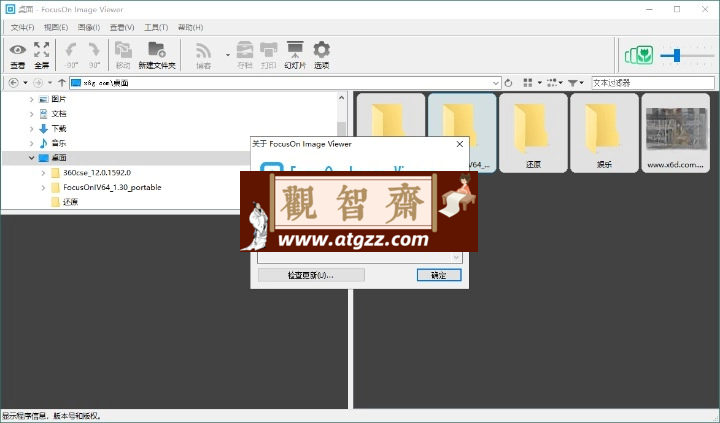Collapse the 桌面 tree node
720x423 pixels.
point(31,158)
